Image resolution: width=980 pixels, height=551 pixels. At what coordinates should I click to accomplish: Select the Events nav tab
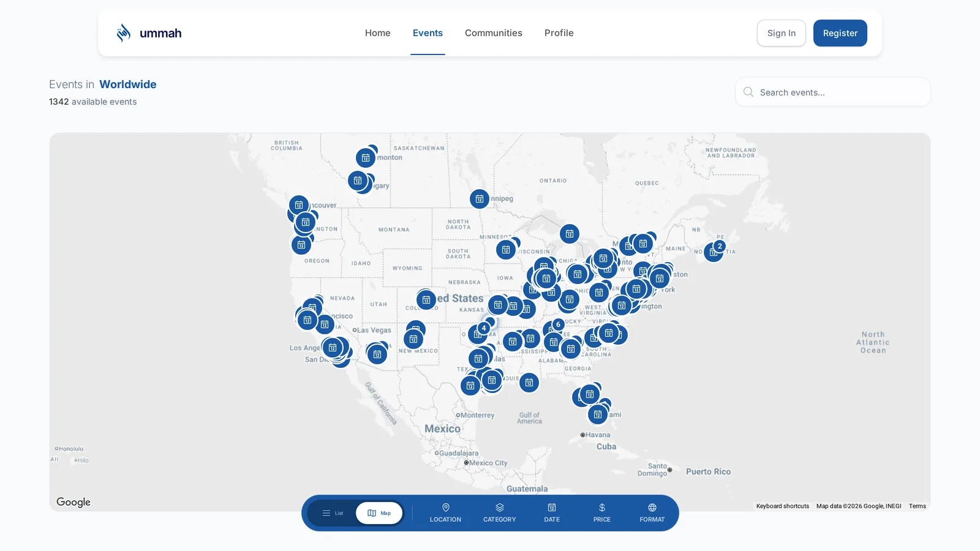[428, 33]
